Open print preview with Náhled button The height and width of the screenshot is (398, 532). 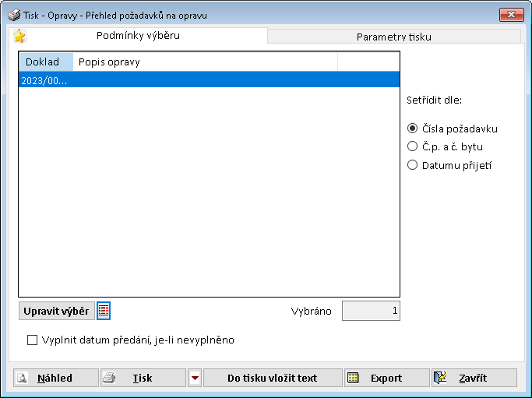55,378
